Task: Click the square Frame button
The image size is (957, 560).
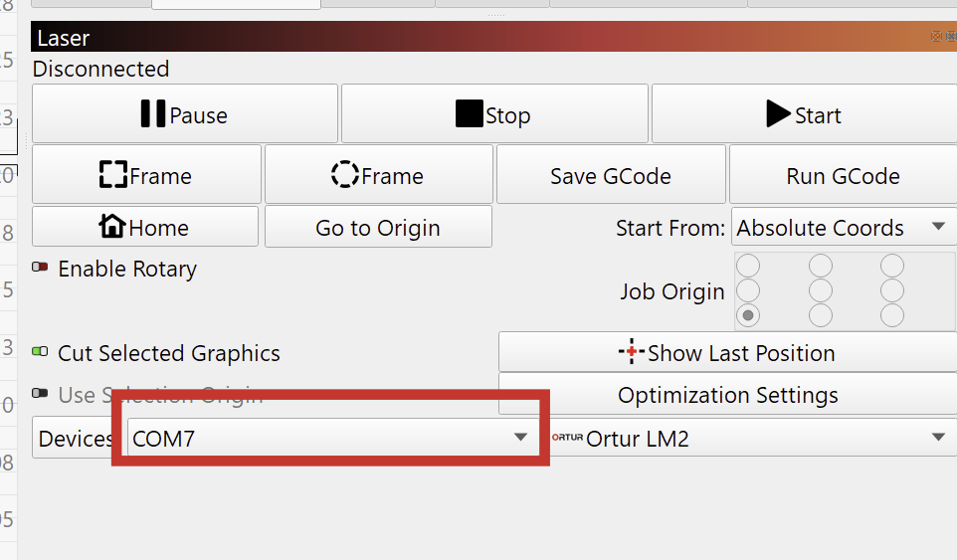Action: pyautogui.click(x=146, y=175)
